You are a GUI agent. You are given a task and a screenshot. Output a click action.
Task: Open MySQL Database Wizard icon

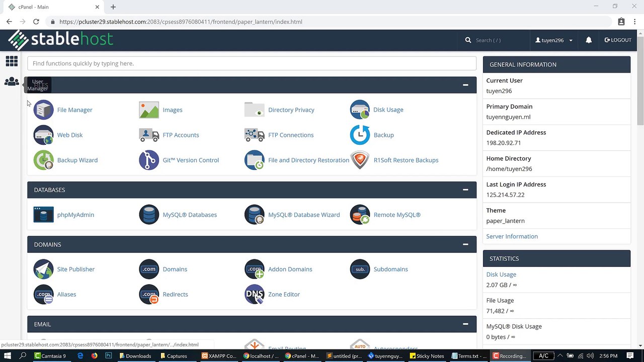point(254,215)
